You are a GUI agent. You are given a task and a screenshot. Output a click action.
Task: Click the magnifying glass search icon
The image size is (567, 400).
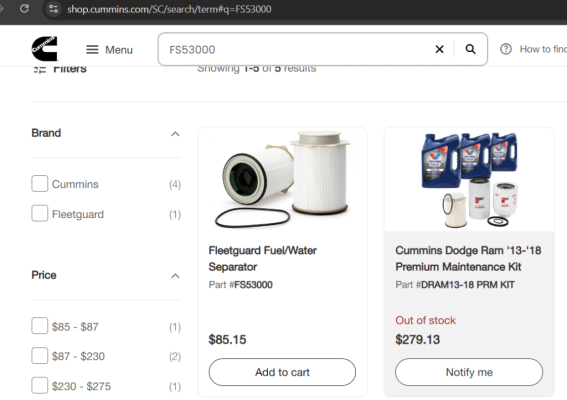(470, 49)
